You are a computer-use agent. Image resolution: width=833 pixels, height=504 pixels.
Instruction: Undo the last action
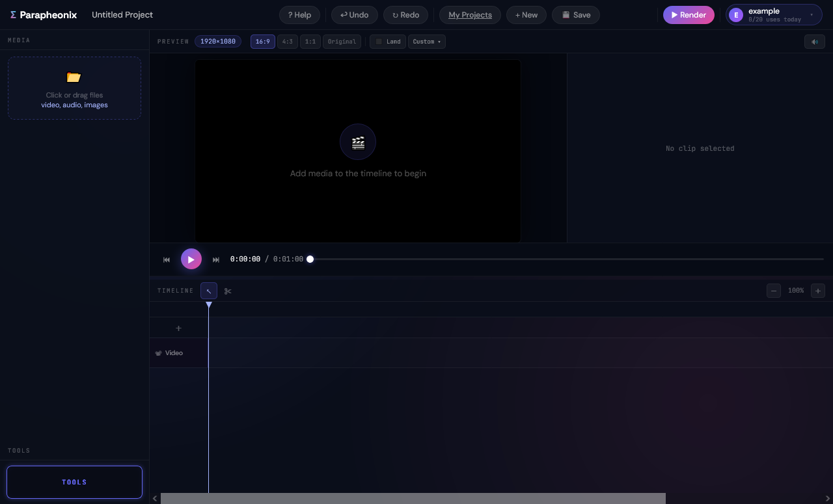354,15
